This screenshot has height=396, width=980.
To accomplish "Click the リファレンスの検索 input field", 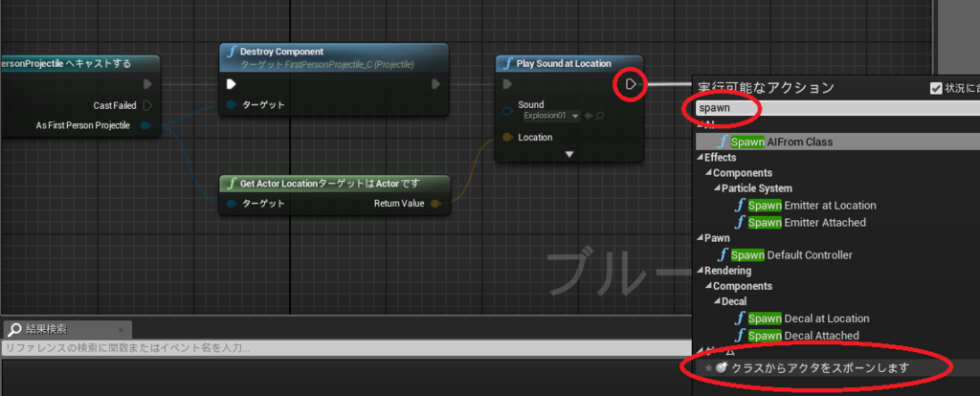I will tap(346, 348).
